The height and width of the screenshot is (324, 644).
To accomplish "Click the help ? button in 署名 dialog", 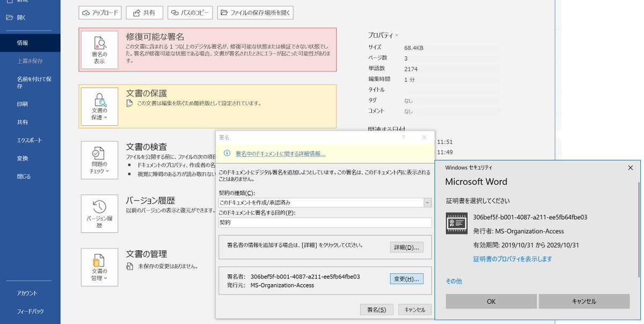I will [404, 138].
